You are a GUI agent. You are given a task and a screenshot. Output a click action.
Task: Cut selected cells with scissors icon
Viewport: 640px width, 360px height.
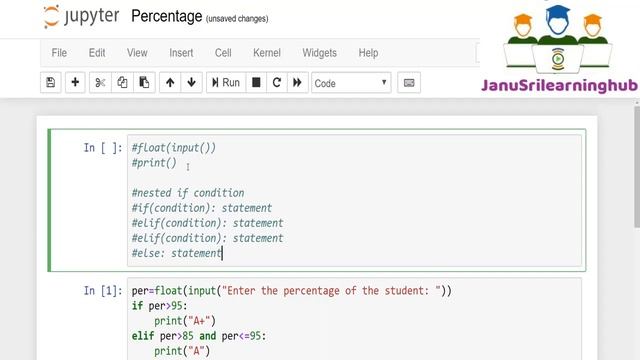(x=100, y=82)
